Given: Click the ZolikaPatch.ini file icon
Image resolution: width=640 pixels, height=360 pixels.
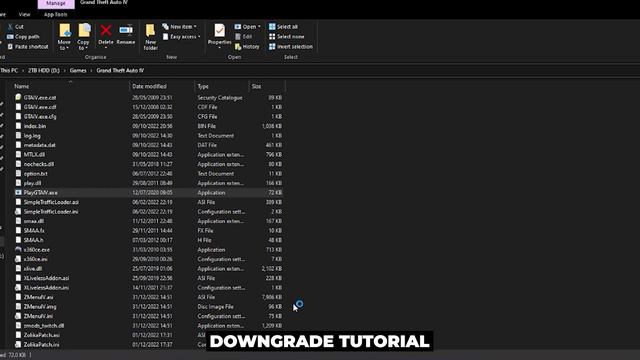Looking at the screenshot, I should [x=18, y=344].
